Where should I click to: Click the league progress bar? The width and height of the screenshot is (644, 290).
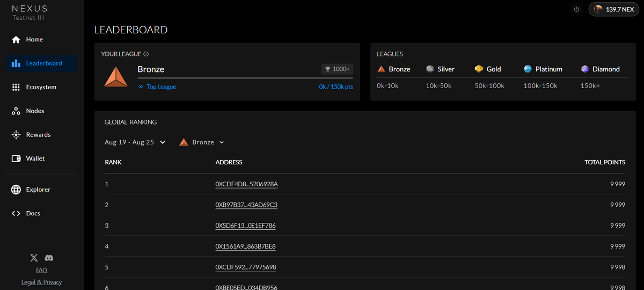pyautogui.click(x=245, y=78)
